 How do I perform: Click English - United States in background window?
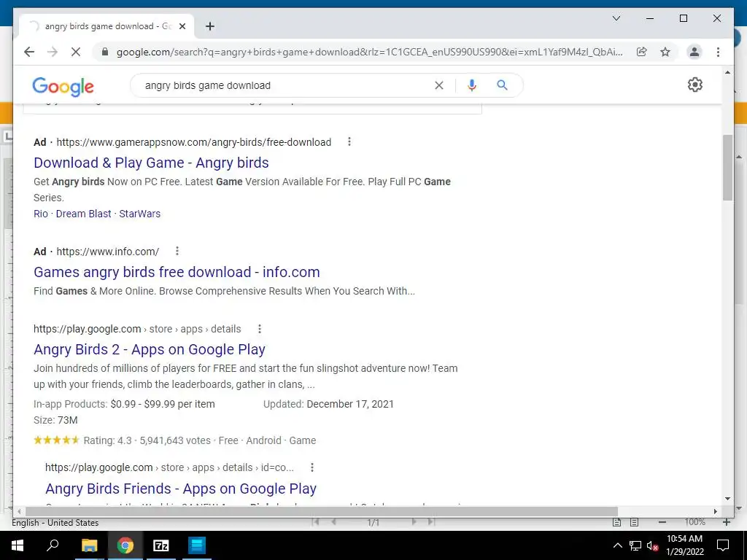(x=55, y=523)
